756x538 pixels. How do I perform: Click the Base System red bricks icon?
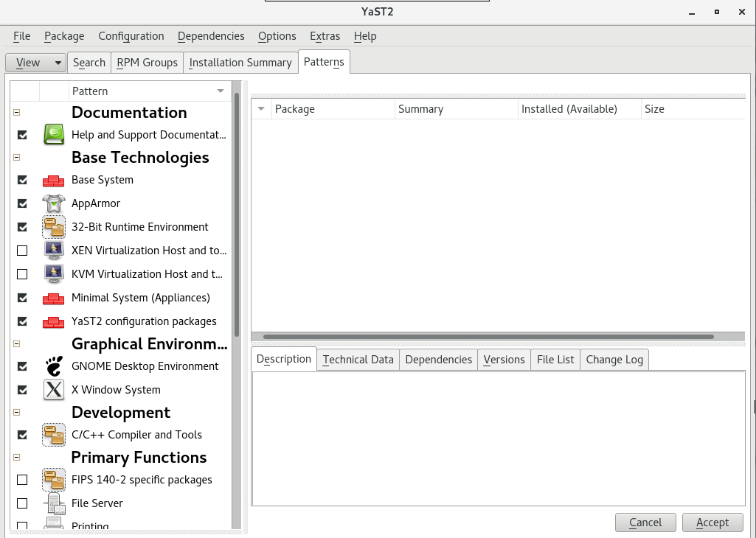pos(54,180)
